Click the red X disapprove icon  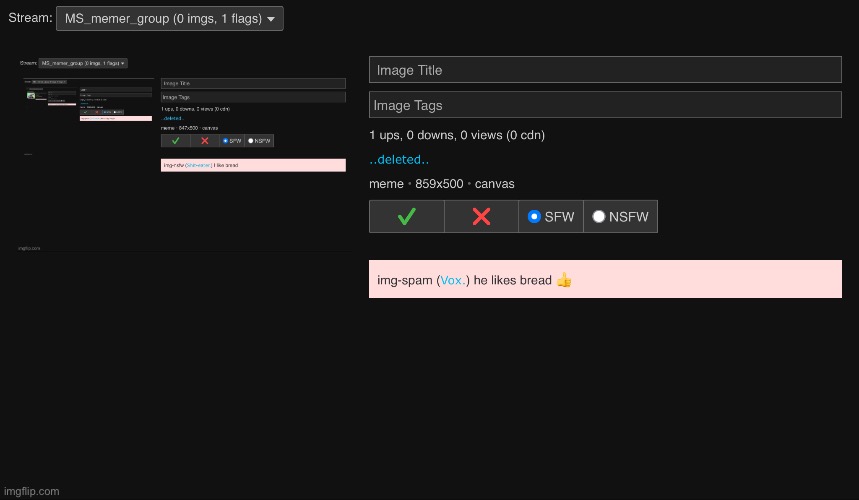point(481,217)
